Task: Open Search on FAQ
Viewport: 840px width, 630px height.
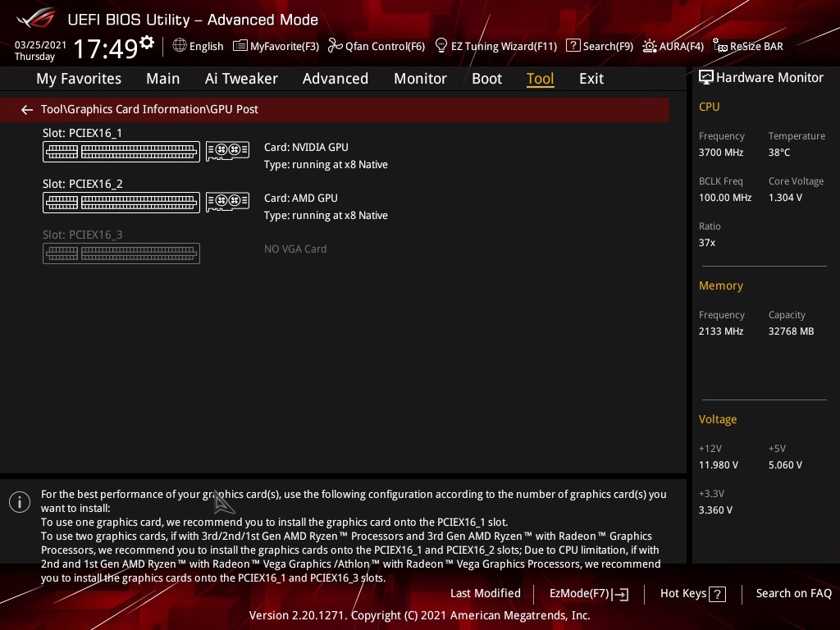Action: tap(794, 594)
